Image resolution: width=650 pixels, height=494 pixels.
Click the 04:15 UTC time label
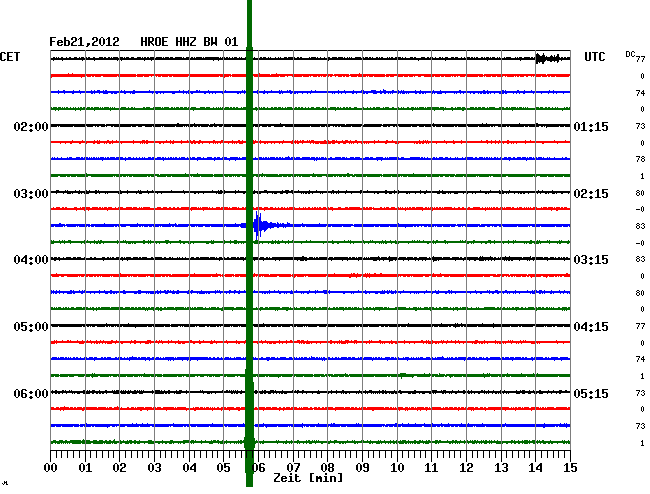[x=591, y=327]
